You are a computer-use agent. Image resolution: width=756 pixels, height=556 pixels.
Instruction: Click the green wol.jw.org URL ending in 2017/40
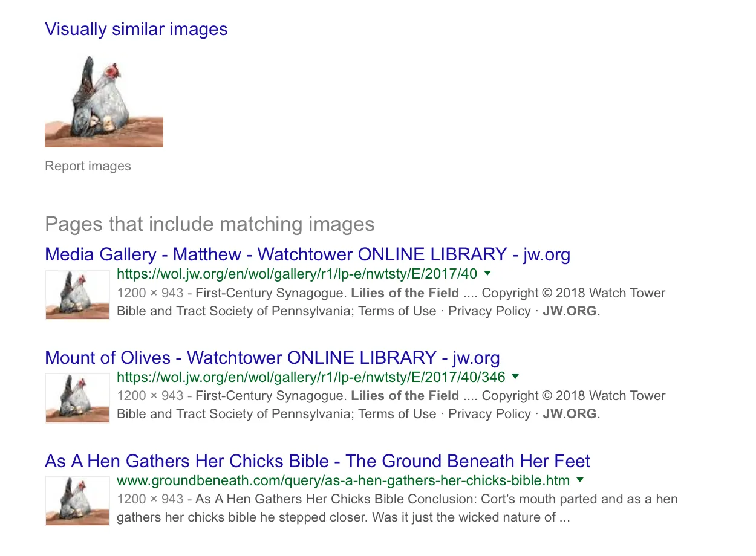(297, 274)
